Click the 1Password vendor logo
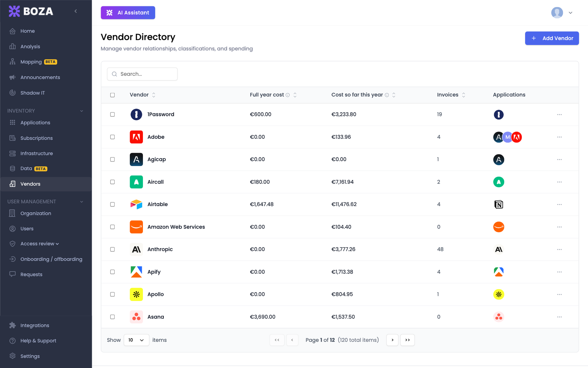This screenshot has width=588, height=368. (136, 114)
